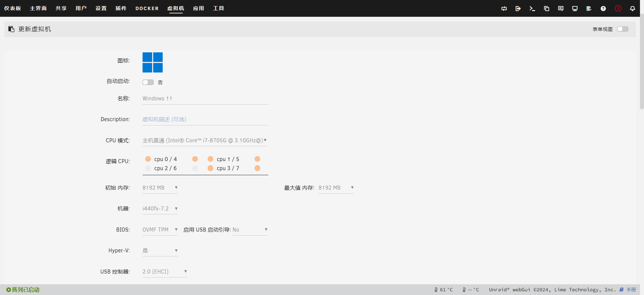
Task: Open the log lines icon
Action: click(x=589, y=8)
